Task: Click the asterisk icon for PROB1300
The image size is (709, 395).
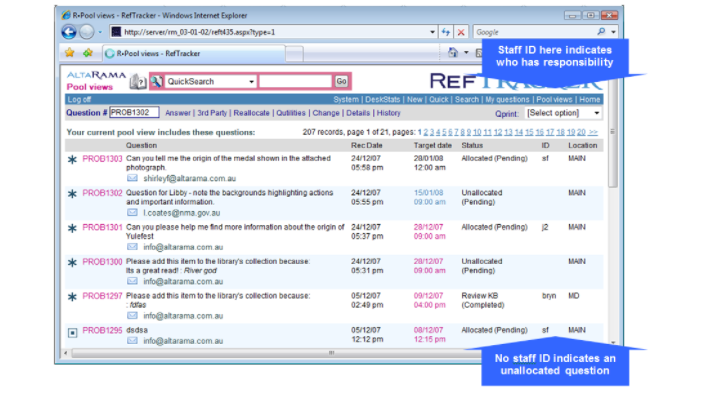Action: (x=72, y=262)
